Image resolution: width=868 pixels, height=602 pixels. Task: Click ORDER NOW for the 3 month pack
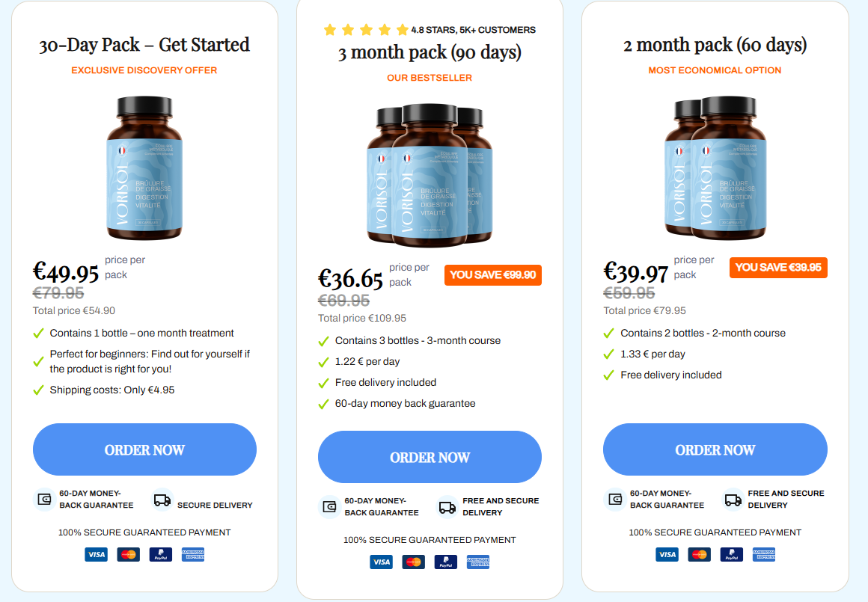430,457
